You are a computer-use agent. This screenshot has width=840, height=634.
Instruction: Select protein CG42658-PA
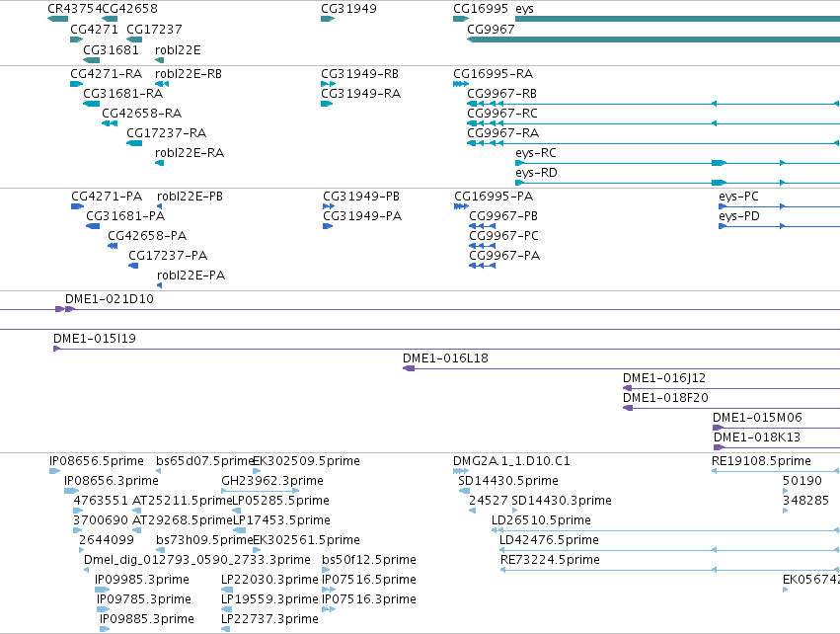point(147,236)
